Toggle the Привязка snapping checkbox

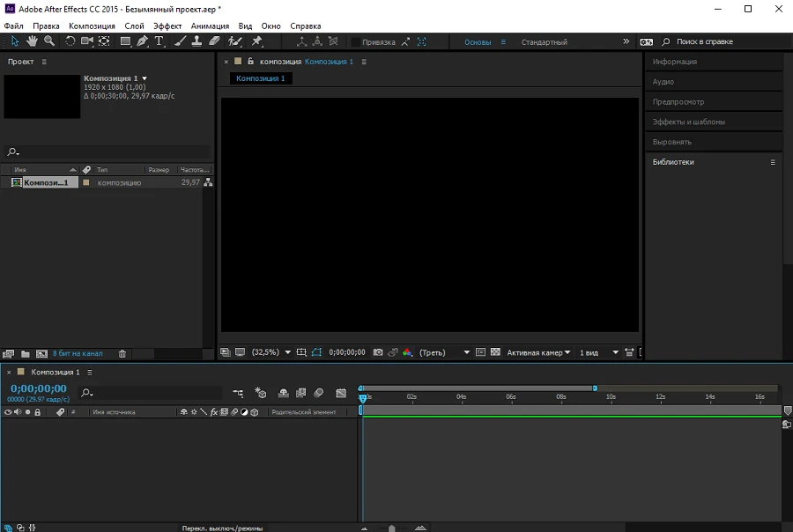pos(356,42)
